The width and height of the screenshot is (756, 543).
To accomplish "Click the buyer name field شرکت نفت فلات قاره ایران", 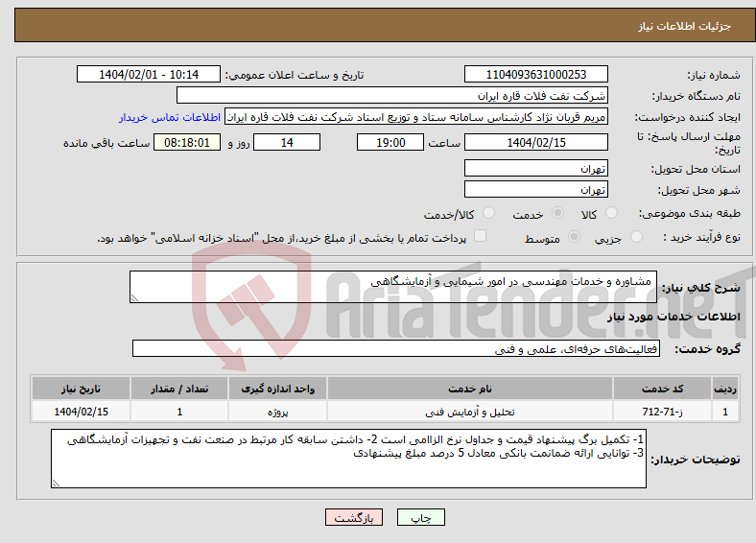I will (x=392, y=96).
